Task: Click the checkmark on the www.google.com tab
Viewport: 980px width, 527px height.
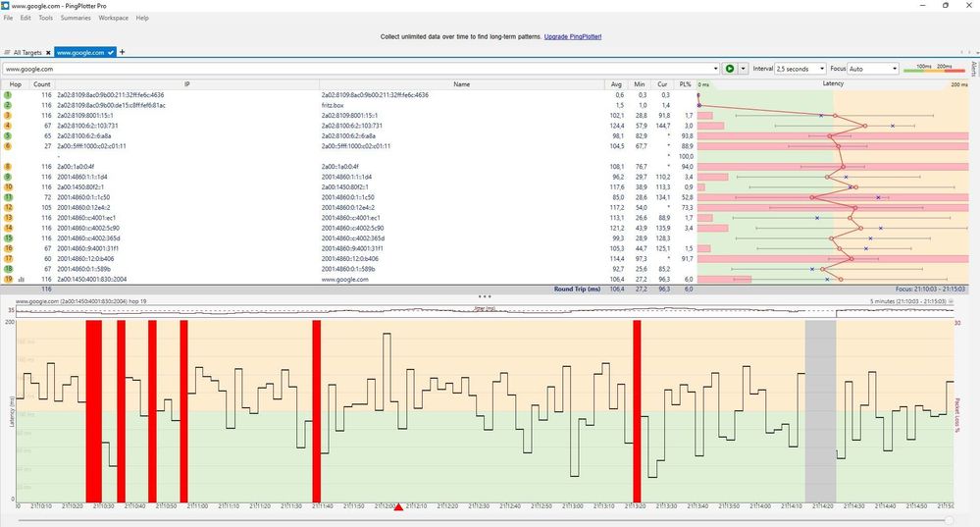Action: (111, 53)
